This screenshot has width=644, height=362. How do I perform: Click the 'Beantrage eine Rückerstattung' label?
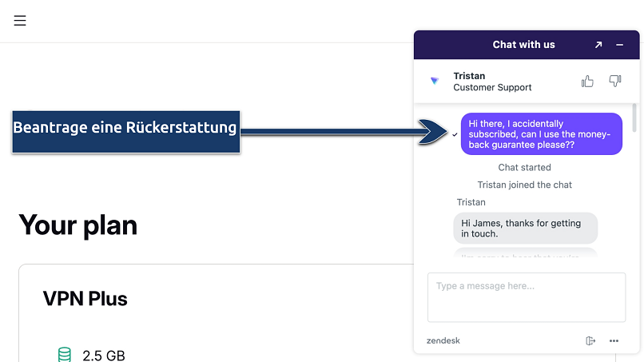(125, 128)
